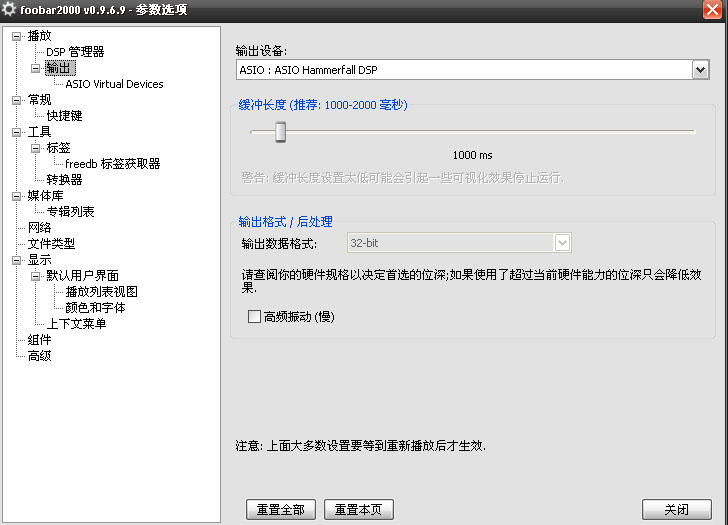728x525 pixels.
Task: Select 媒体库 in the tree
Action: pyautogui.click(x=46, y=196)
